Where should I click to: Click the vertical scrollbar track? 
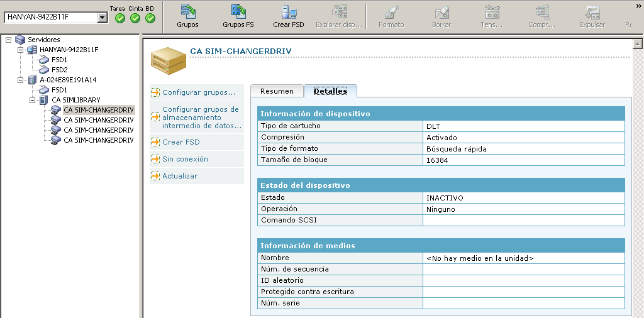point(638,183)
